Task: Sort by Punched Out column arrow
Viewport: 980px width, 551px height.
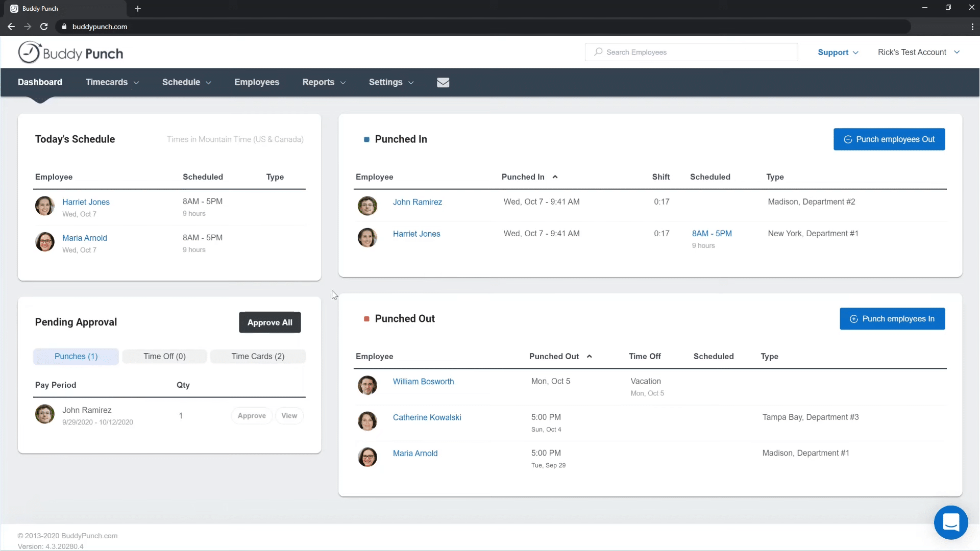Action: tap(589, 357)
